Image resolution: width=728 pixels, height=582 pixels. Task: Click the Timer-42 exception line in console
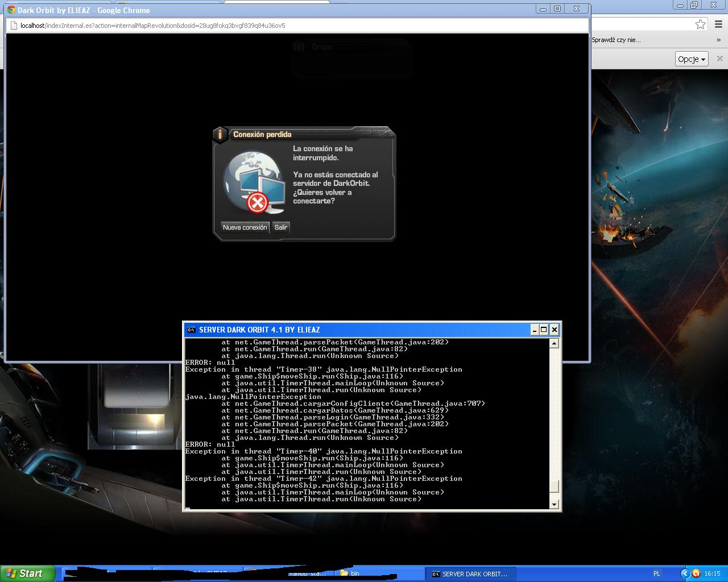pyautogui.click(x=324, y=479)
